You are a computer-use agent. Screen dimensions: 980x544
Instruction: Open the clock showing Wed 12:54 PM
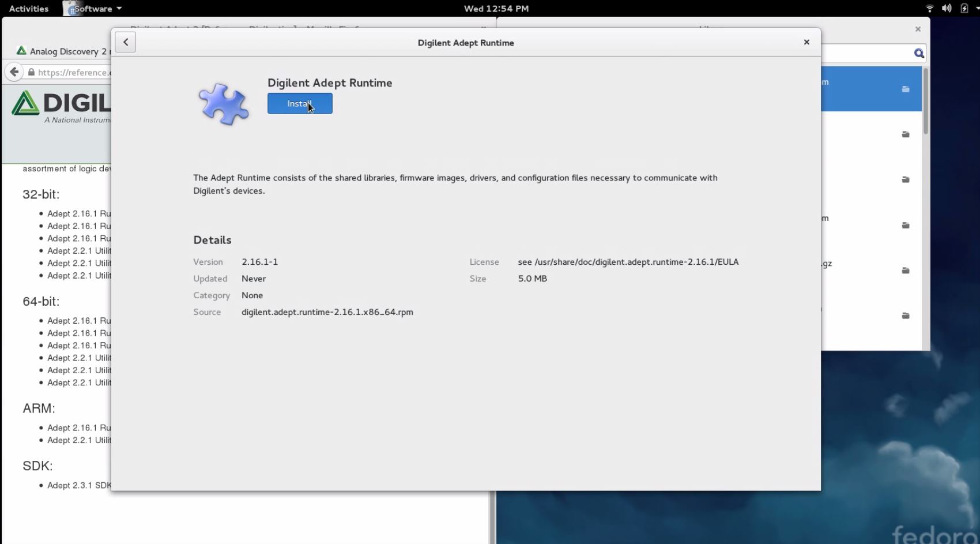[x=496, y=9]
